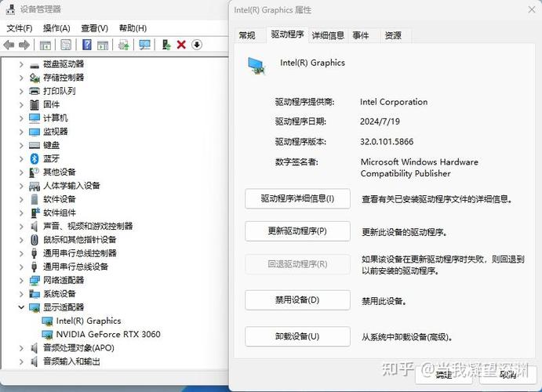
Task: Expand the 通用串行总线设备 chevron
Action: tap(21, 267)
